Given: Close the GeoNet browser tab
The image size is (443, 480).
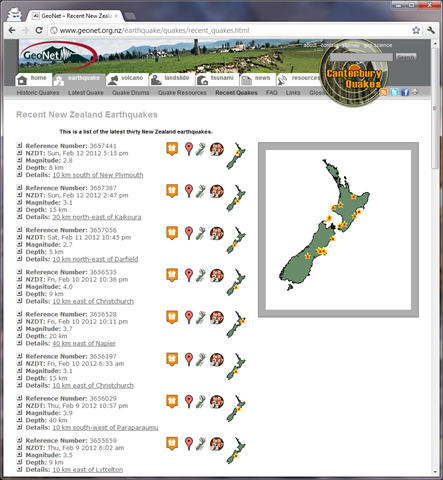Looking at the screenshot, I should pyautogui.click(x=116, y=16).
